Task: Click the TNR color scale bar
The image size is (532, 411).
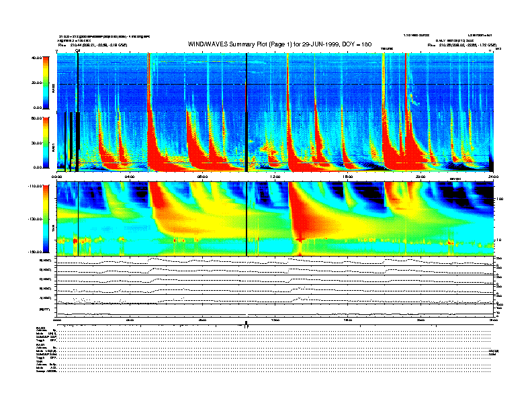Action: [x=46, y=219]
